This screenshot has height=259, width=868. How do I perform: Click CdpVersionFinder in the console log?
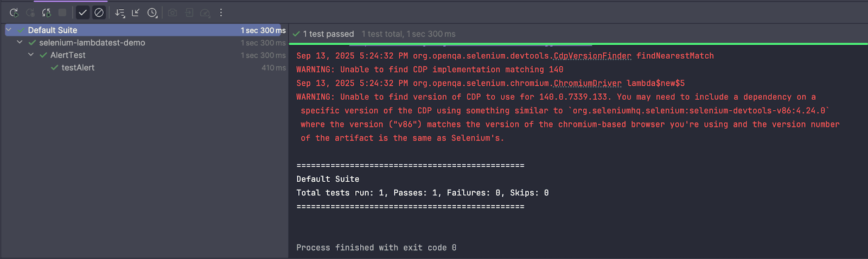(x=592, y=56)
